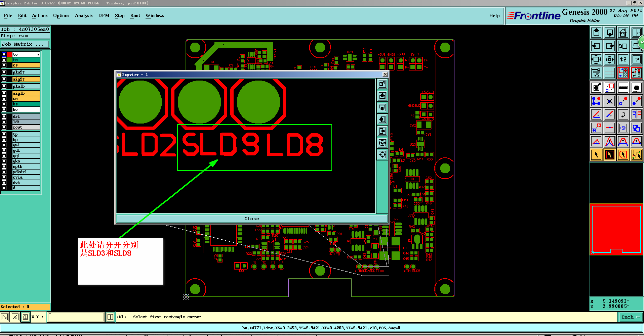Open the Options menu
The image size is (644, 336).
pos(61,15)
